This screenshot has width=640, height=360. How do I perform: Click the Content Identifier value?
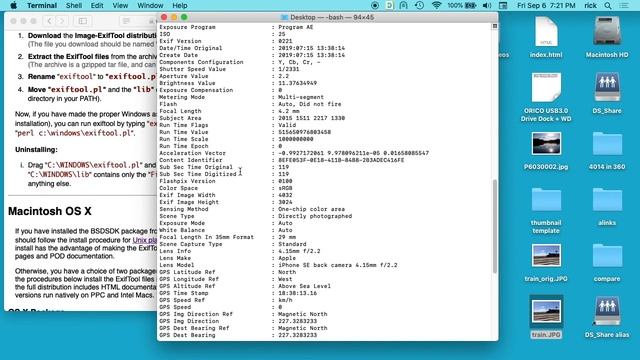[341, 160]
